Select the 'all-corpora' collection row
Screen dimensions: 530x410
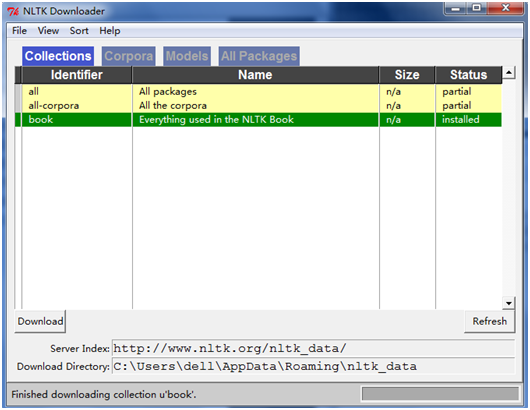[x=259, y=105]
